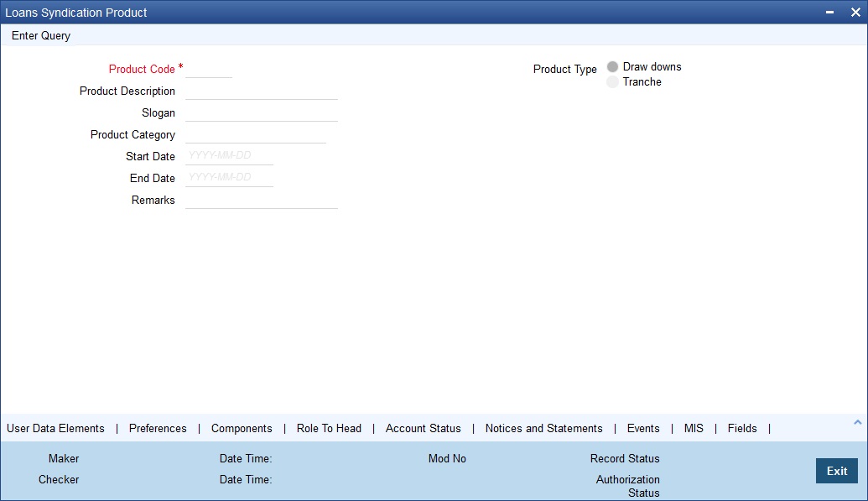Open Notices and Statements section
Image resolution: width=868 pixels, height=501 pixels.
(543, 428)
